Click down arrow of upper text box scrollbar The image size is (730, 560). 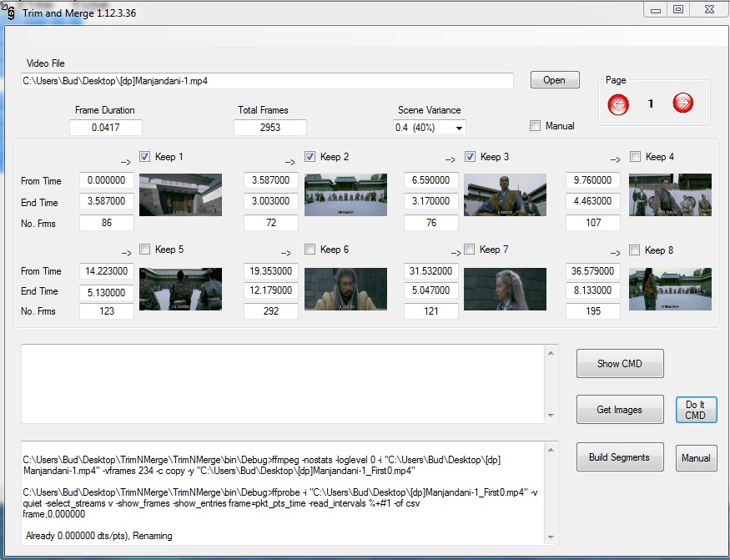551,415
